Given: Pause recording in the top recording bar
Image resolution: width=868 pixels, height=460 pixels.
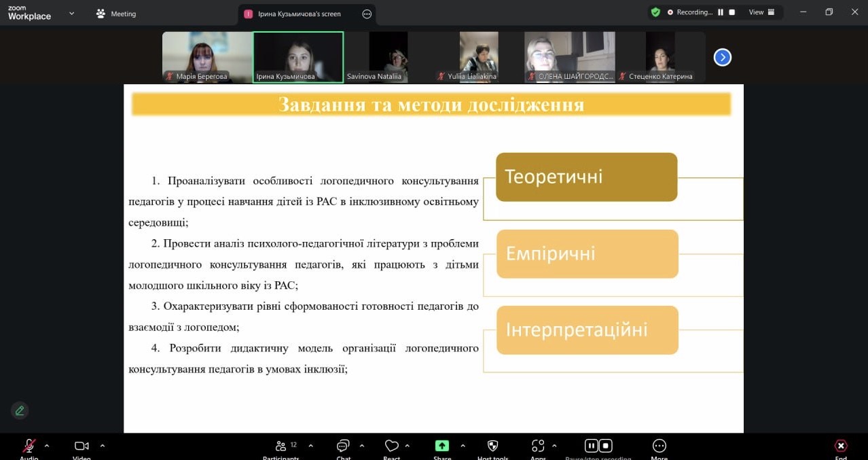Looking at the screenshot, I should pos(721,12).
